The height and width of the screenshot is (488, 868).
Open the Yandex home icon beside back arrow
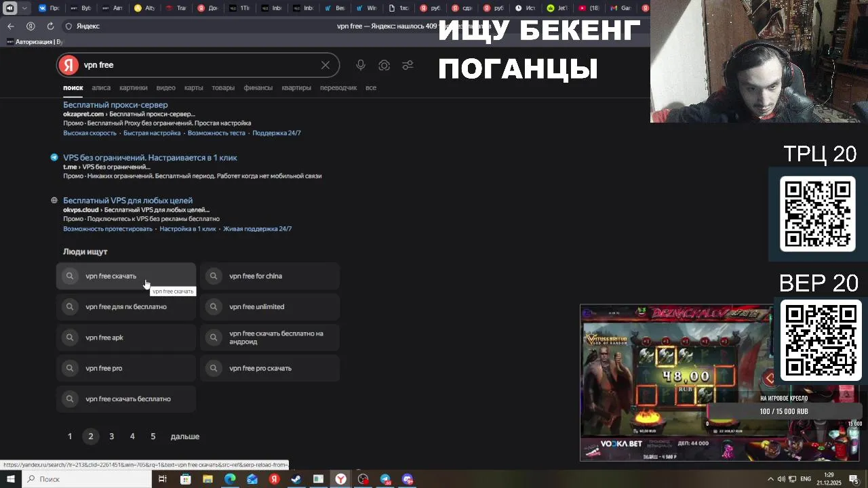point(31,26)
